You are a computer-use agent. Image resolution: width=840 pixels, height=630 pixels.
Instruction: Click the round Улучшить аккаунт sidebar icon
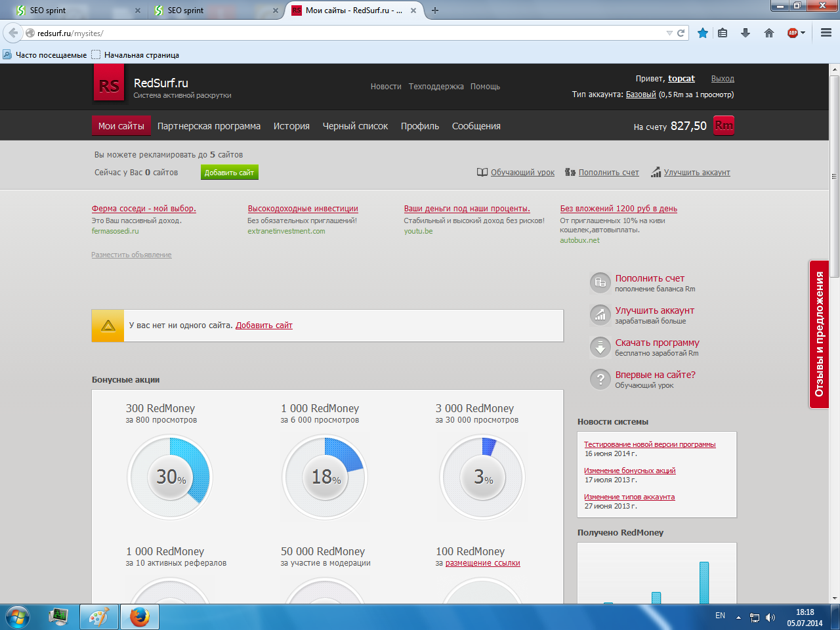click(x=600, y=315)
